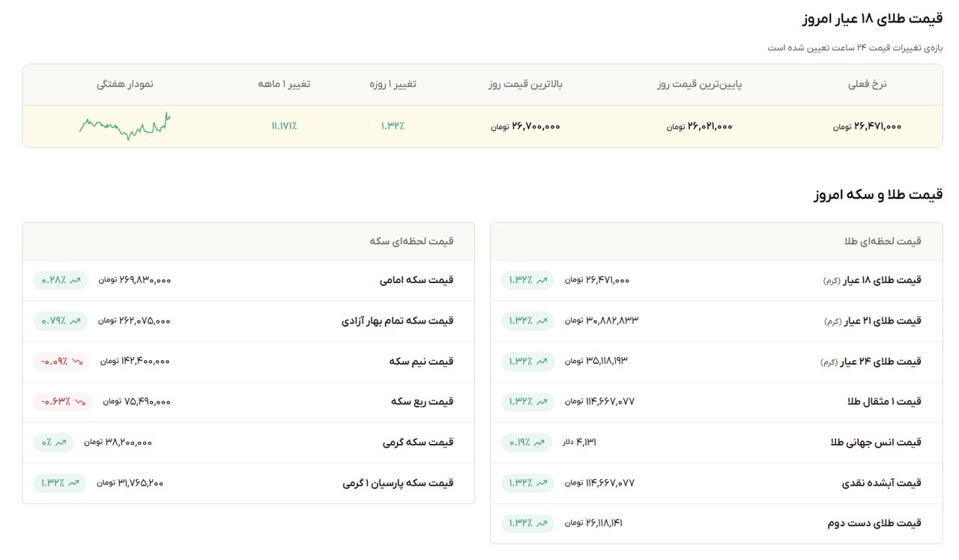Click the price ۳۰,۸۸۲,۸۳۳ for 21 carat gold

click(602, 320)
